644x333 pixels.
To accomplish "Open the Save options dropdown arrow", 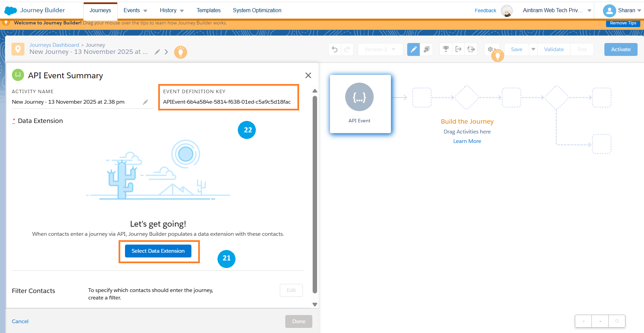I will click(x=533, y=49).
